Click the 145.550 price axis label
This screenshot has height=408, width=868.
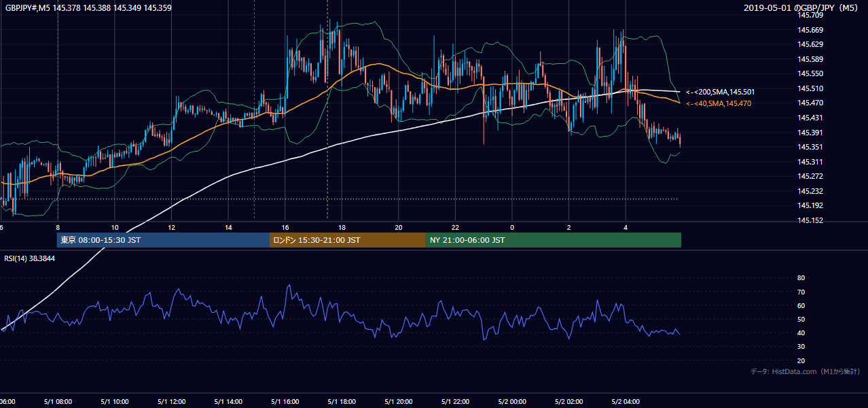point(811,73)
